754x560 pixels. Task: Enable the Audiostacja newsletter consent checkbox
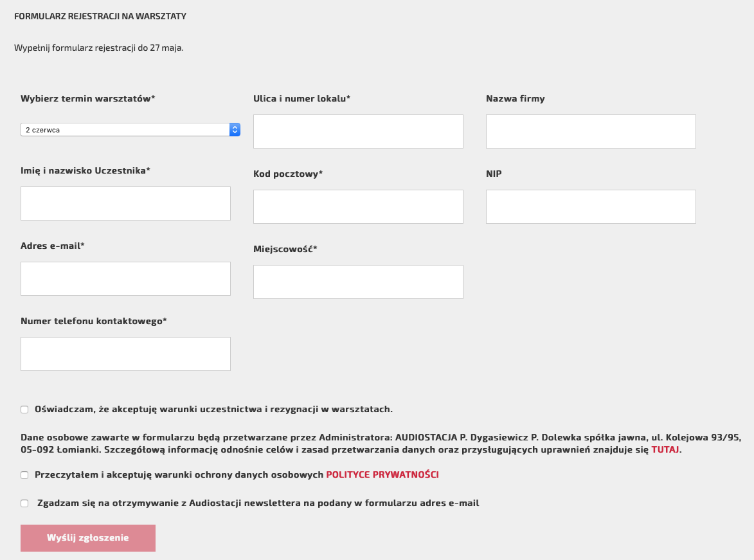(x=24, y=503)
